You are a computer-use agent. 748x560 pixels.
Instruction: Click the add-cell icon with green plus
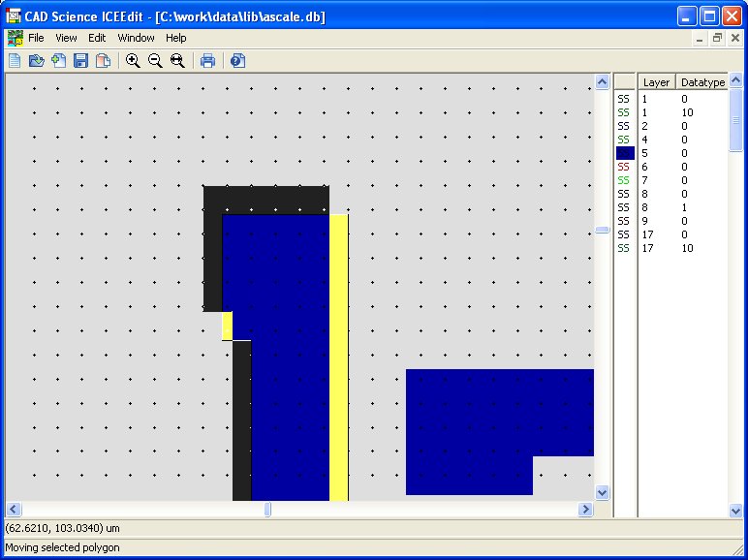click(59, 61)
